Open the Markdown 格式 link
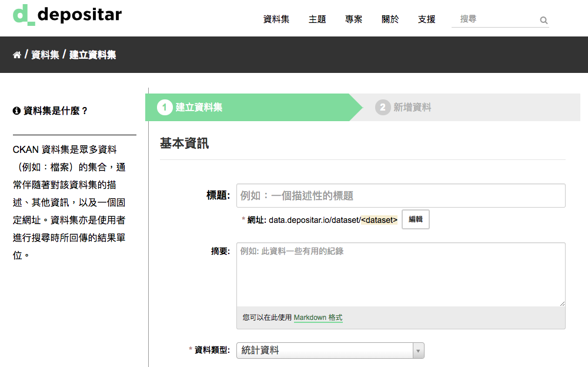 [318, 318]
